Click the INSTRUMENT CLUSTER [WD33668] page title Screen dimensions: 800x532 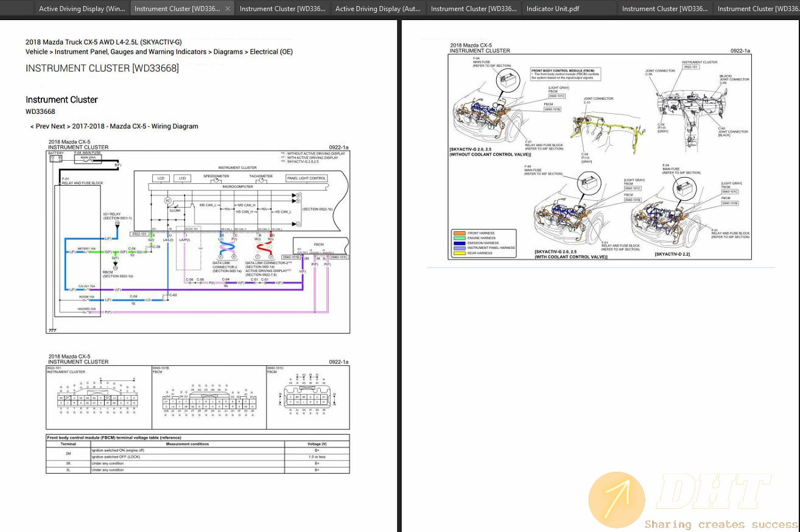(102, 68)
